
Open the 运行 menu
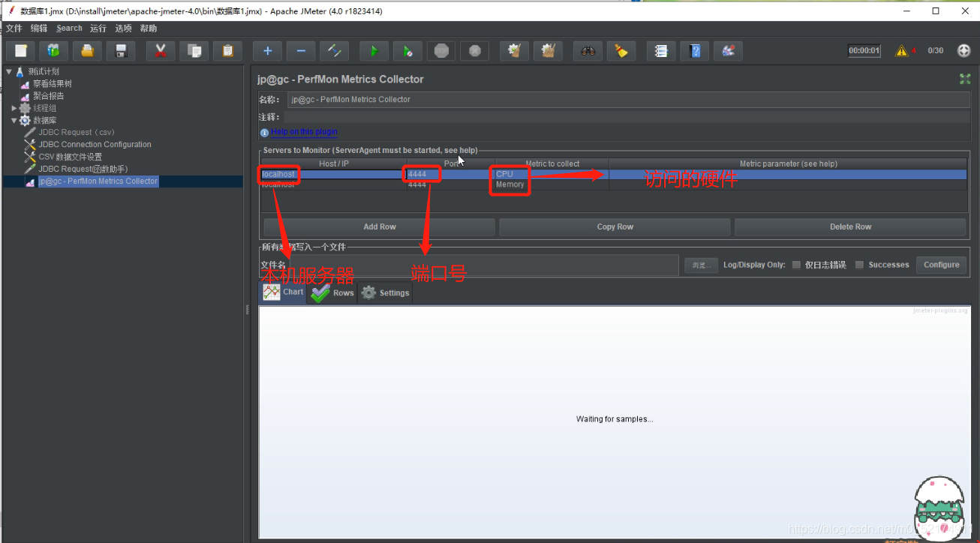point(98,28)
